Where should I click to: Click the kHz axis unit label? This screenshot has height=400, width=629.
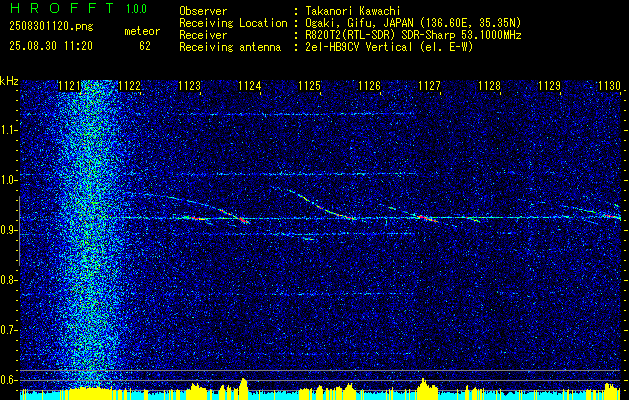tap(9, 81)
